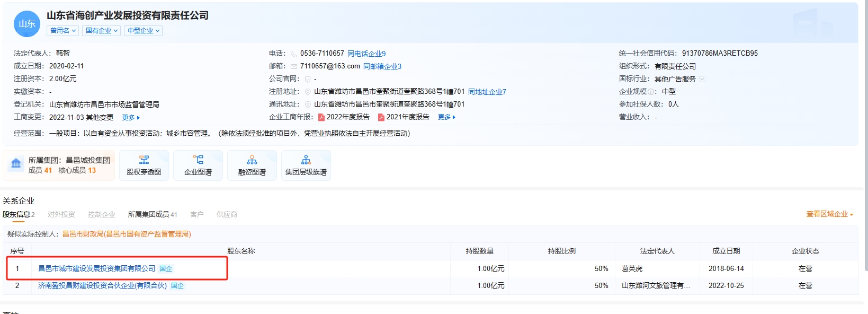
Task: Click the 2022-11-03 其他变更 entry
Action: click(x=81, y=117)
